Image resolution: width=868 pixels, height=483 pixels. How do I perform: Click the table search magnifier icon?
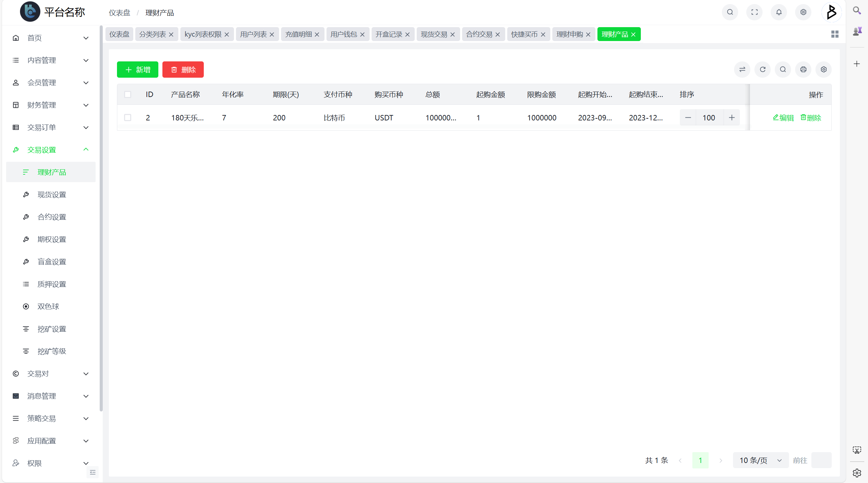[783, 70]
